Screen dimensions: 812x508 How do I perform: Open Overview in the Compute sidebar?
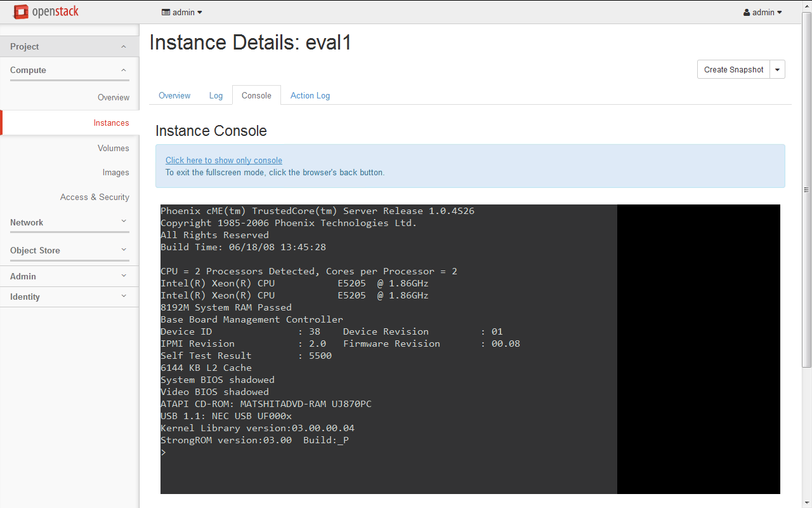click(114, 97)
